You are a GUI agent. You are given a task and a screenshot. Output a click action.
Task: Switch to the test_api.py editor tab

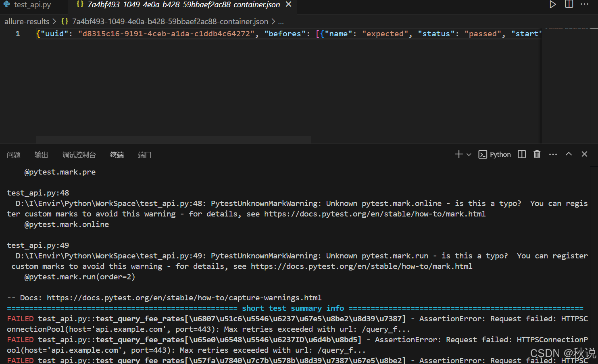click(x=32, y=5)
